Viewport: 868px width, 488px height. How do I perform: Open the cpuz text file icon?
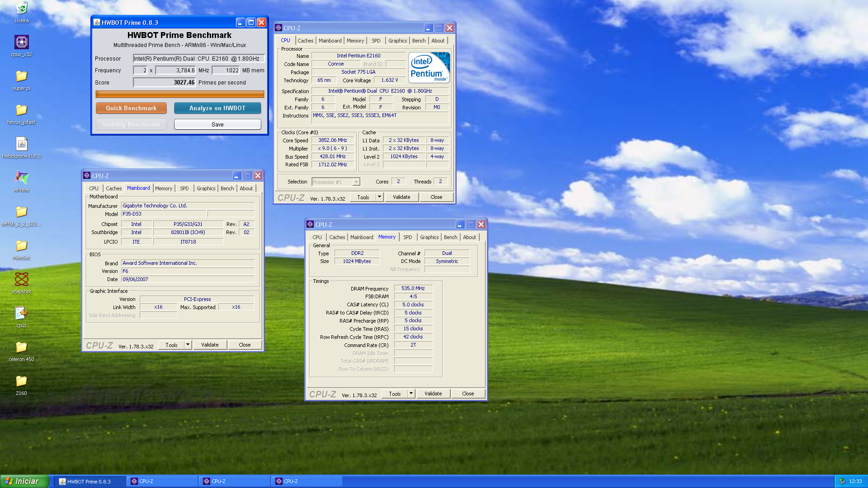21,313
